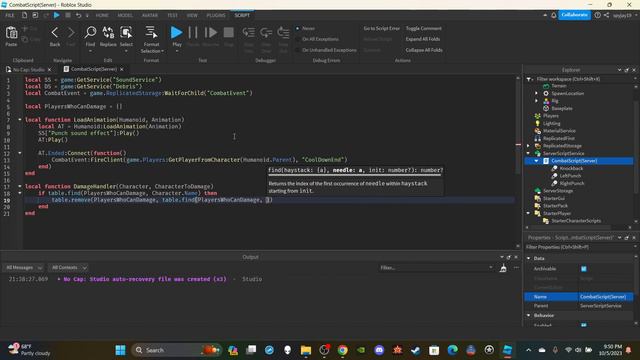Switch to the HOME ribbon tab
Viewport: 640px width, 360px height.
(102, 15)
